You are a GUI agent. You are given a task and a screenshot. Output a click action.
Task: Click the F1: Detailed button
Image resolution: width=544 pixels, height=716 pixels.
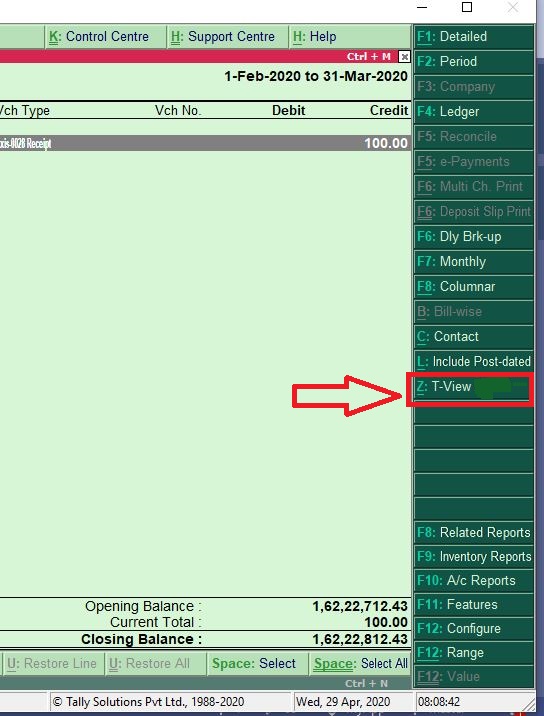(474, 37)
